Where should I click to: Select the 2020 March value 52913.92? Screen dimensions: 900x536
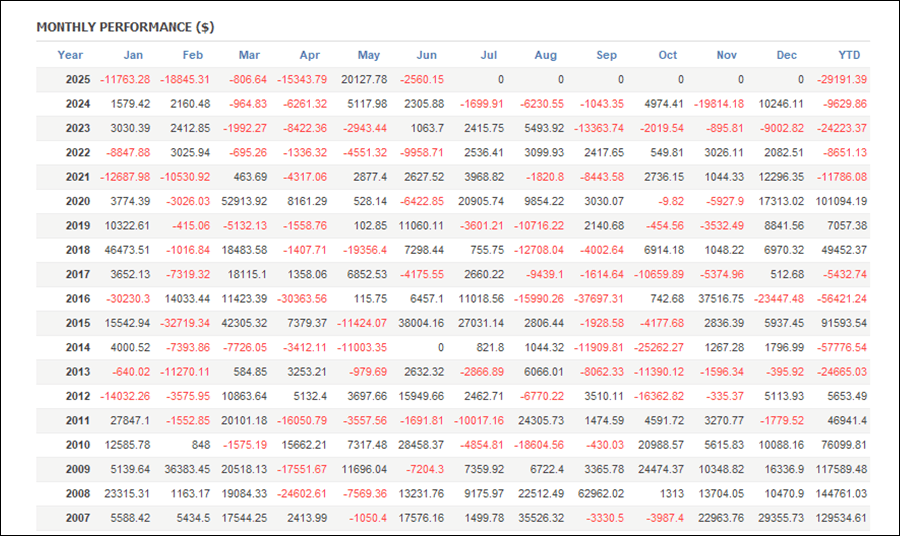click(245, 201)
